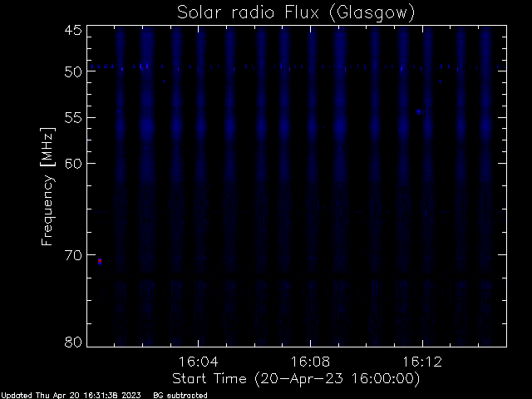
Task: Click the 55 frequency tick label
Action: tap(73, 118)
